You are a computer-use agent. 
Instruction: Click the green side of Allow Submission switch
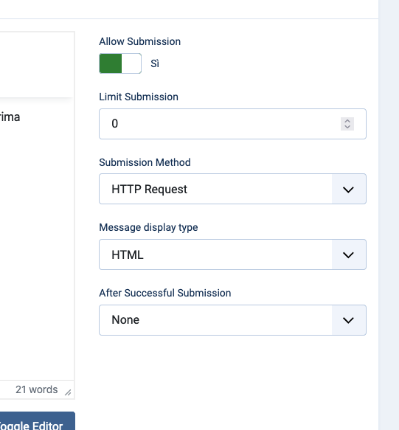[110, 63]
